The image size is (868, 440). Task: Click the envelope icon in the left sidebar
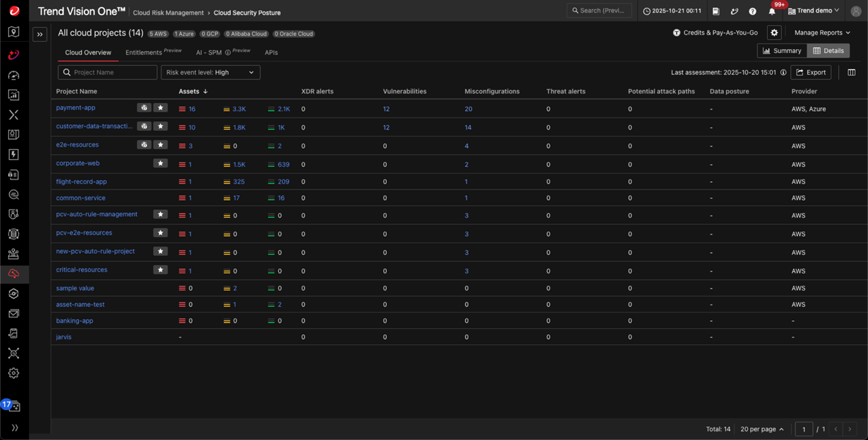tap(14, 314)
